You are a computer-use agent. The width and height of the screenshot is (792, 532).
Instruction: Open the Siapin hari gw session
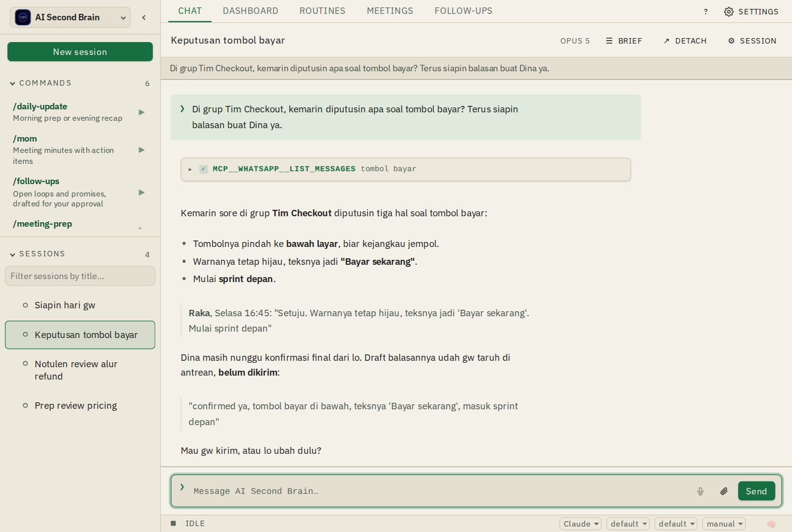pos(80,305)
